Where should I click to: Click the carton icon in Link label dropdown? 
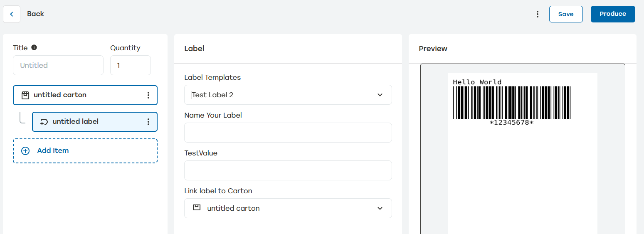tap(197, 208)
